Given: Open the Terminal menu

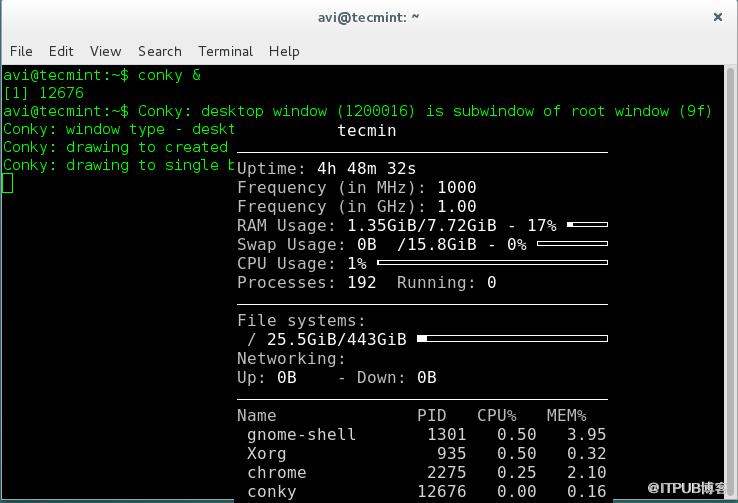Looking at the screenshot, I should (225, 51).
